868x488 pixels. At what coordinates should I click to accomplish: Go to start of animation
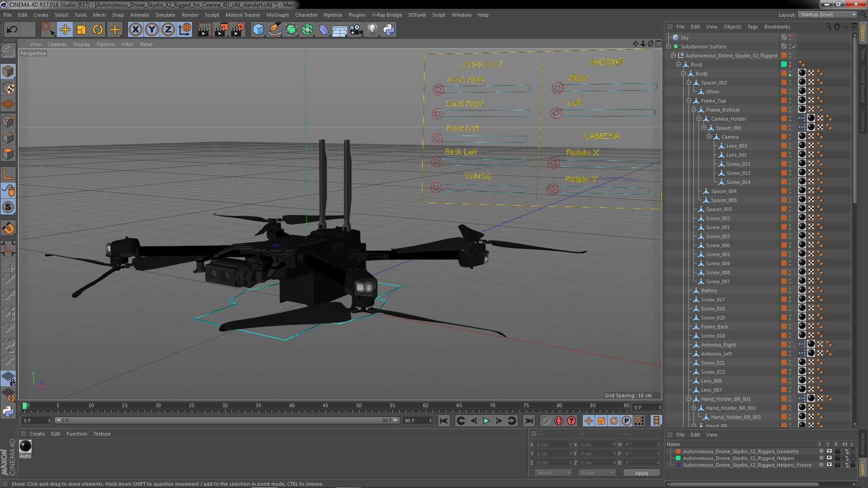point(444,421)
